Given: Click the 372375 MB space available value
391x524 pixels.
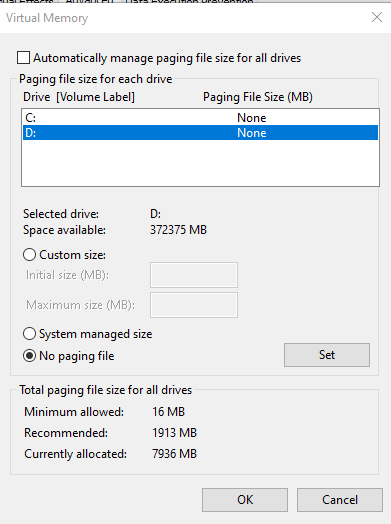Looking at the screenshot, I should pyautogui.click(x=178, y=230).
